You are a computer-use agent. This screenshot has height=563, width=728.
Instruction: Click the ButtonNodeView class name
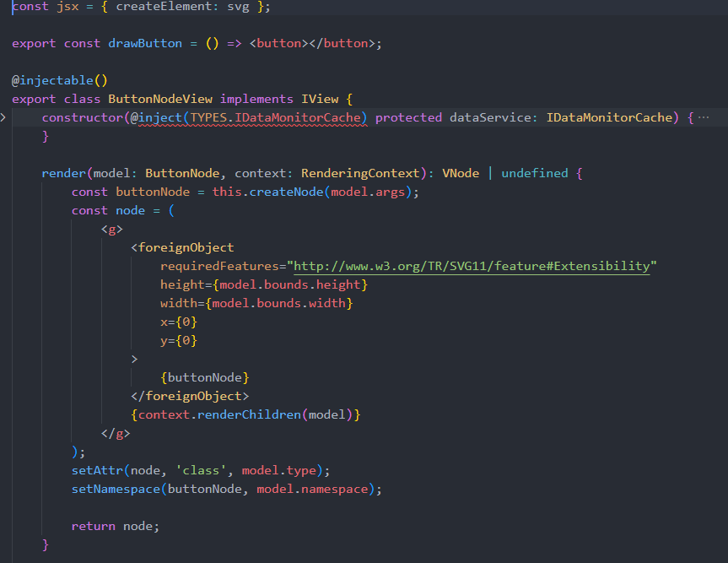162,99
